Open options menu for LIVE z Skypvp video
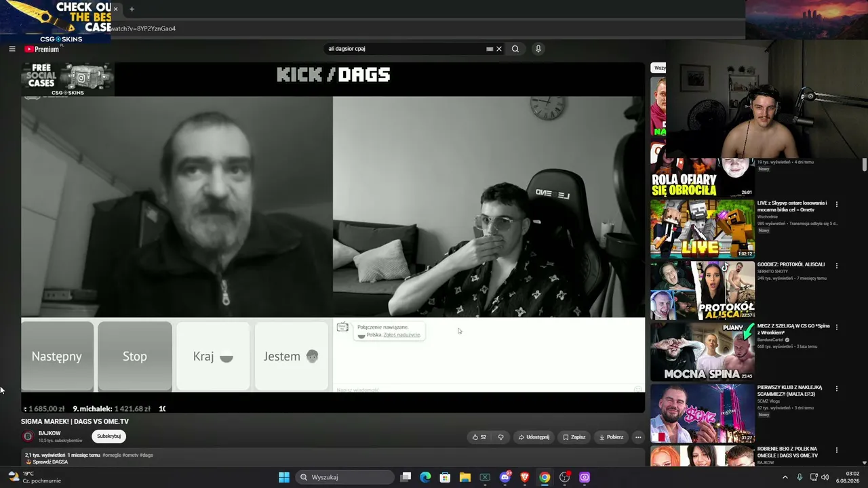This screenshot has width=868, height=488. [836, 204]
